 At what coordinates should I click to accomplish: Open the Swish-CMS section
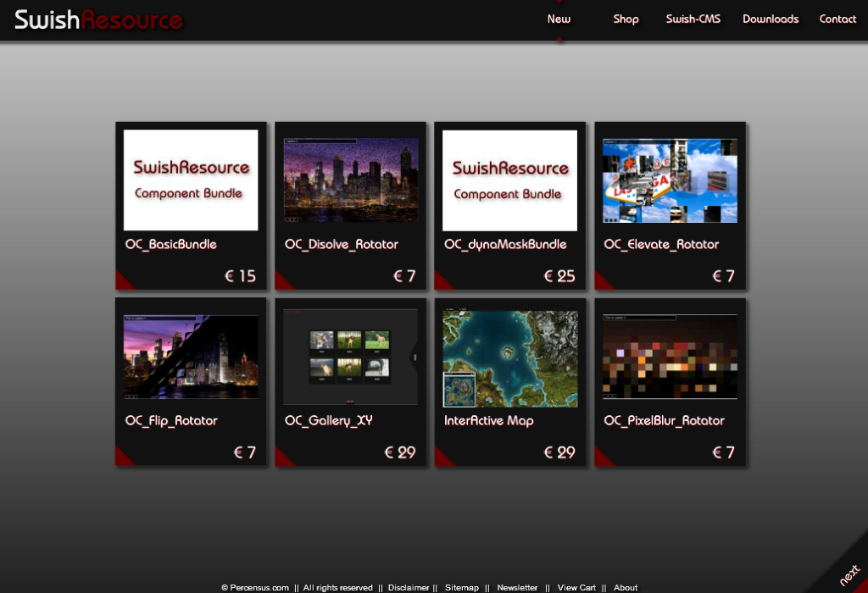pyautogui.click(x=693, y=19)
